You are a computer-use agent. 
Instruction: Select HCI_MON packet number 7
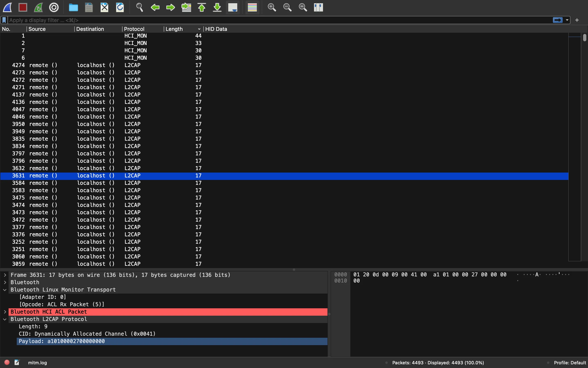(284, 51)
